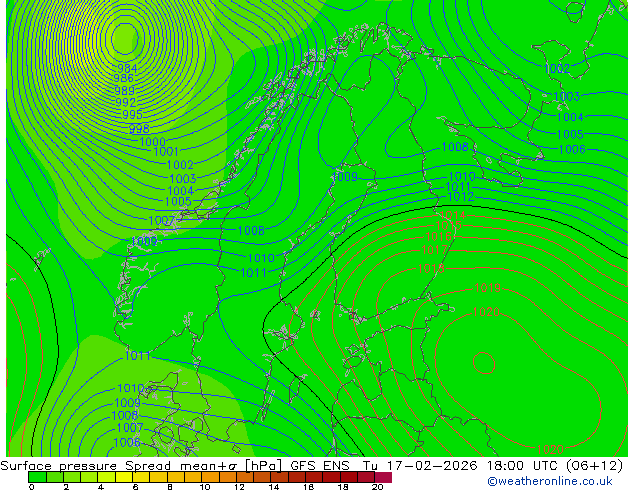The image size is (634, 490).
Task: Pick the bright green swatch above 0
Action: pos(37,477)
